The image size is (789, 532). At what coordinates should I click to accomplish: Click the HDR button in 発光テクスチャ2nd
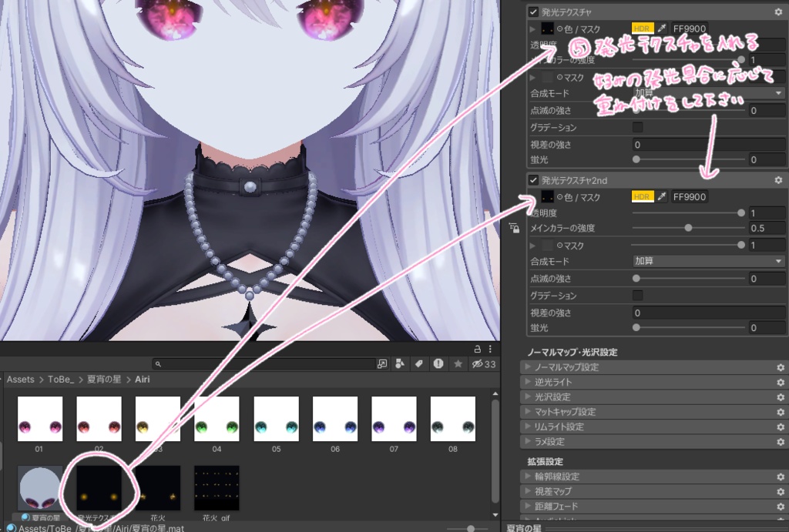(x=643, y=196)
